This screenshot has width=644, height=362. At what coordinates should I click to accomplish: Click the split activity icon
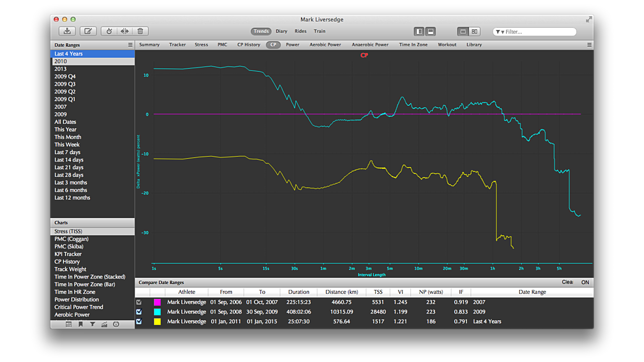pos(124,31)
